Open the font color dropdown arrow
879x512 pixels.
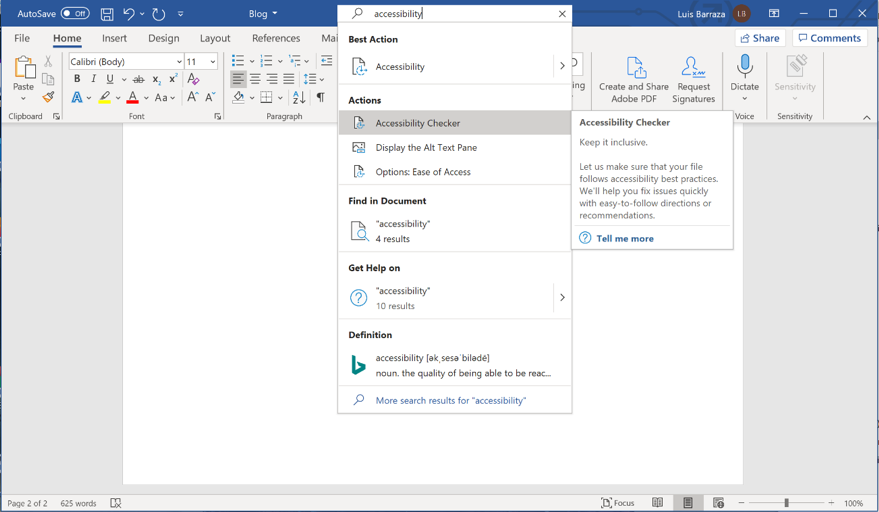(146, 98)
